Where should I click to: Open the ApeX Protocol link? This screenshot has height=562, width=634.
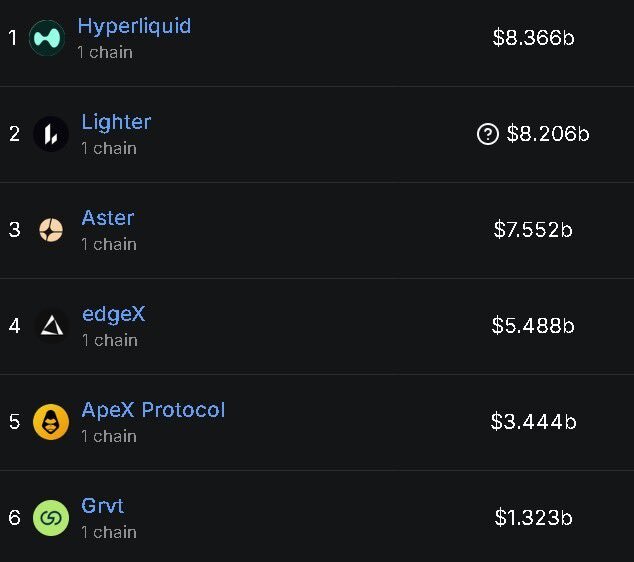tap(153, 410)
